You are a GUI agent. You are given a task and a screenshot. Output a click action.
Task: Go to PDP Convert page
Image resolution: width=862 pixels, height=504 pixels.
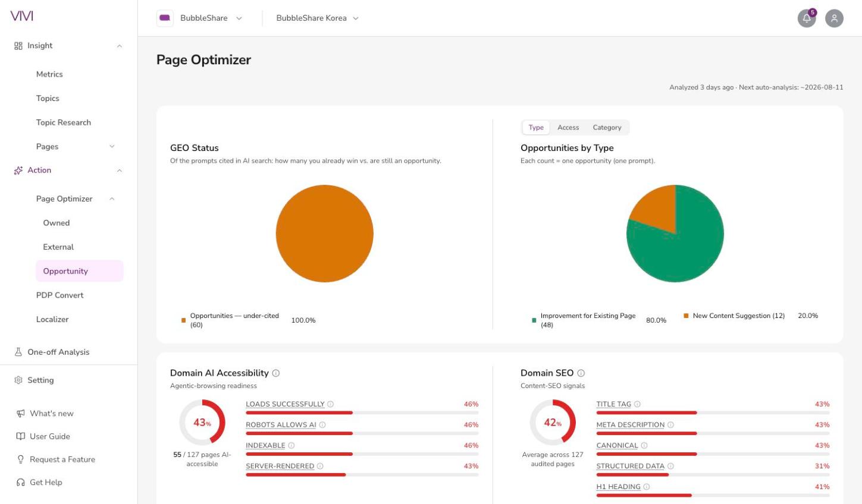tap(60, 295)
